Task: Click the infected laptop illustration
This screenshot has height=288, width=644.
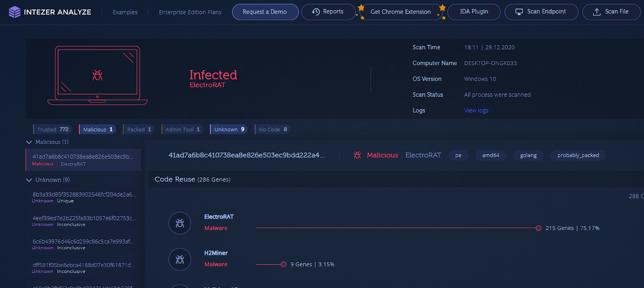Action: (x=97, y=75)
